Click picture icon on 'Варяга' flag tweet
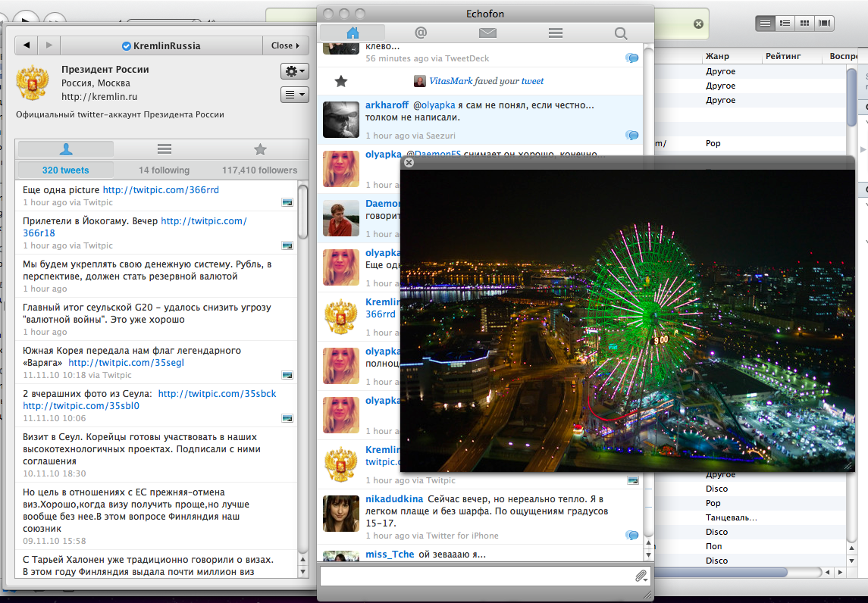This screenshot has width=868, height=603. point(287,375)
